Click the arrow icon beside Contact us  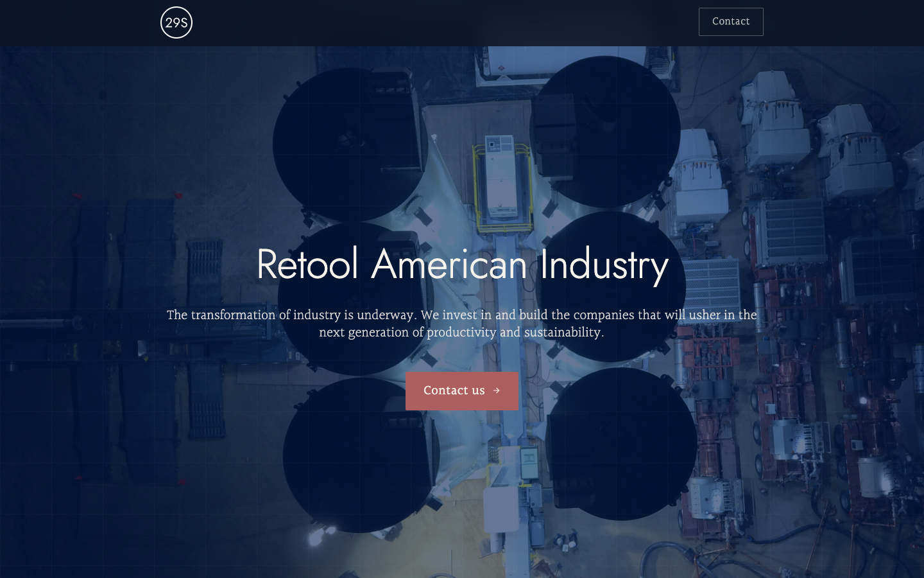(496, 390)
